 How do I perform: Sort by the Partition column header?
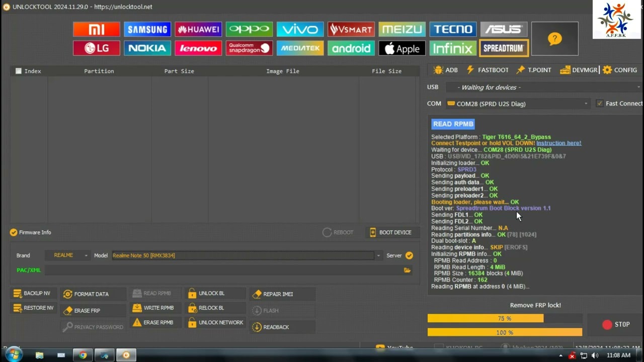99,71
